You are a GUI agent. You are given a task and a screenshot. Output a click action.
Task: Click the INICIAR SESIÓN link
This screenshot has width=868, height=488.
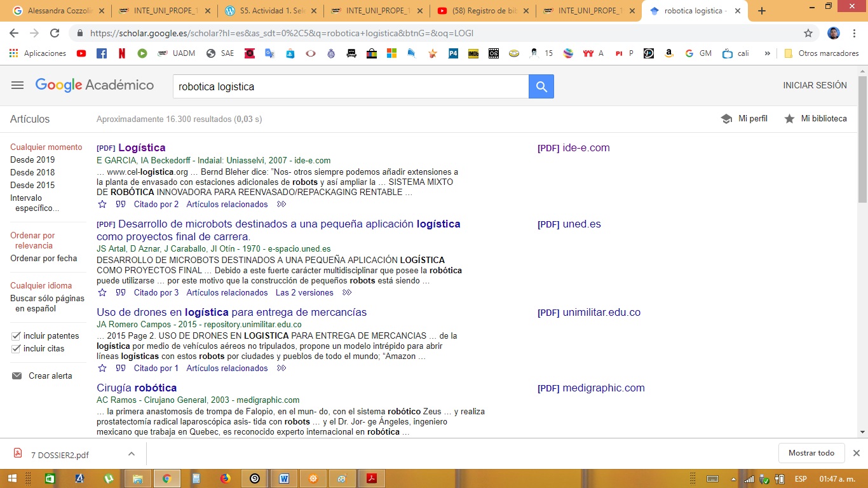pyautogui.click(x=815, y=85)
